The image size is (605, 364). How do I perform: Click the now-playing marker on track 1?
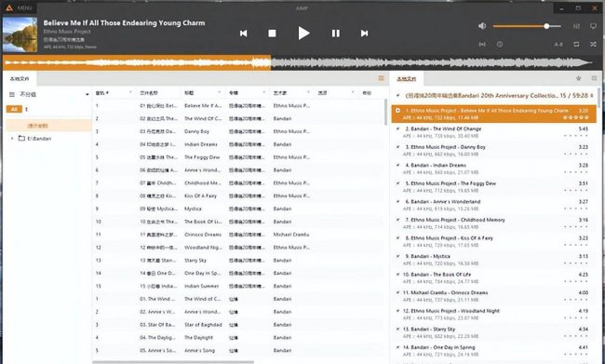pyautogui.click(x=397, y=111)
